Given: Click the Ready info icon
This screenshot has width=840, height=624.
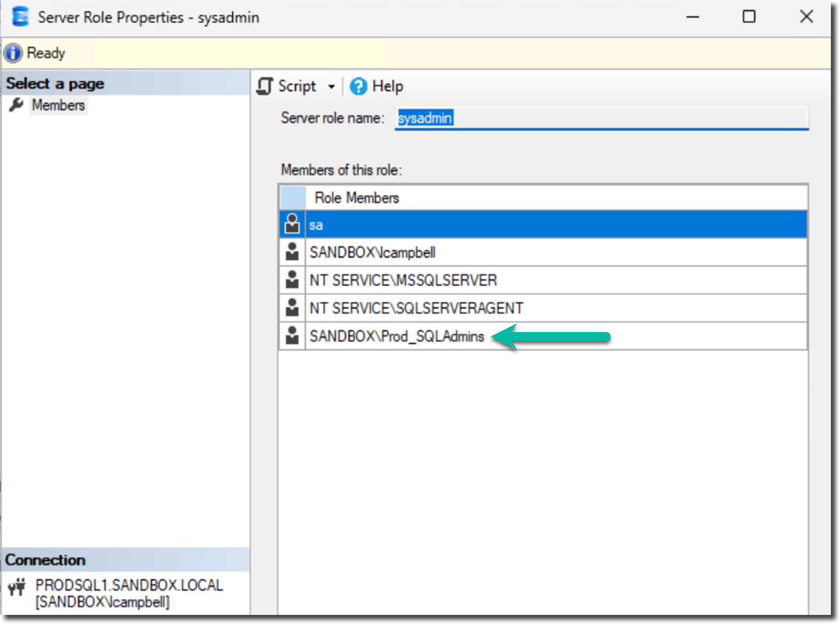Looking at the screenshot, I should tap(13, 53).
